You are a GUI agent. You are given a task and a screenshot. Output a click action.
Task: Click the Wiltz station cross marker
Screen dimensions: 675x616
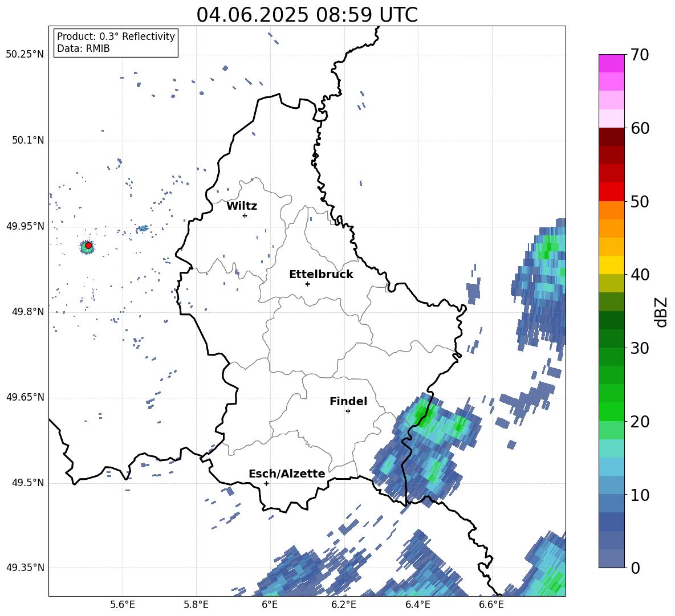tap(245, 215)
